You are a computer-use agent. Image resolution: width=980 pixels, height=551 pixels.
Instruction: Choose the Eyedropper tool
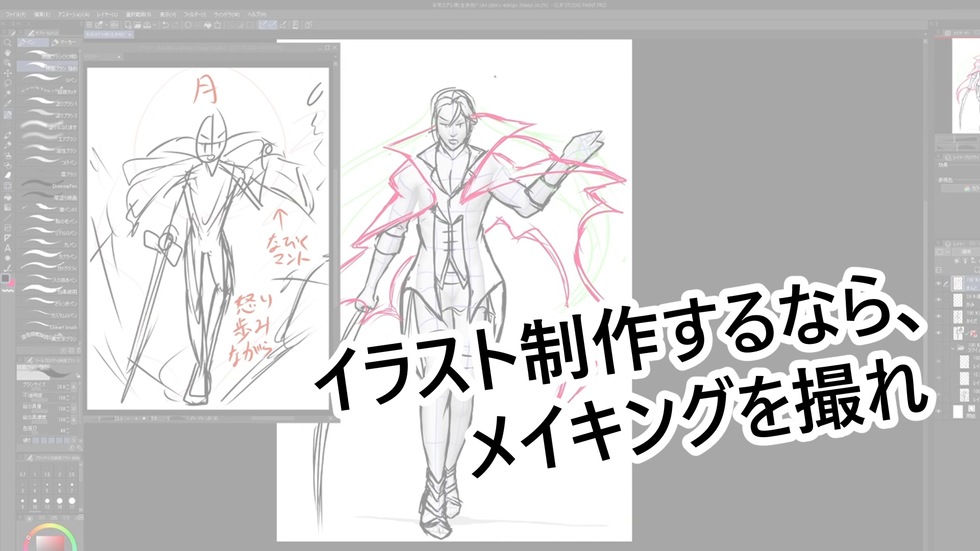coord(8,104)
